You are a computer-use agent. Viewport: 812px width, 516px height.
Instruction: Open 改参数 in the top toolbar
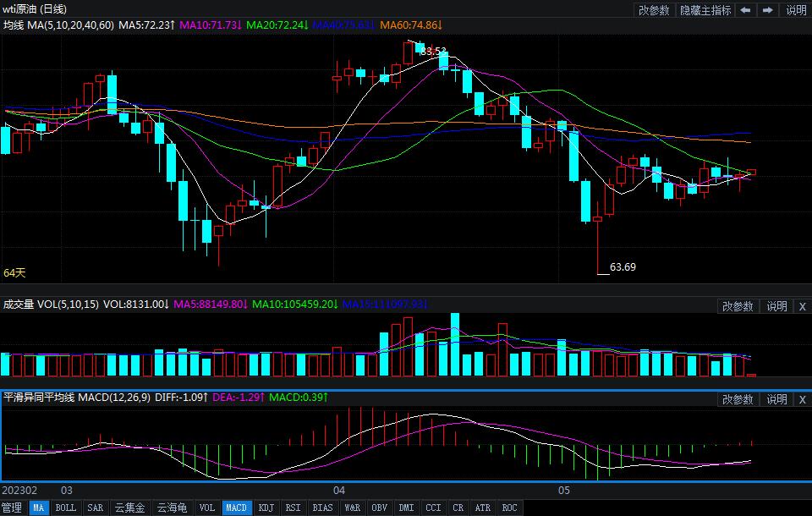pos(654,10)
